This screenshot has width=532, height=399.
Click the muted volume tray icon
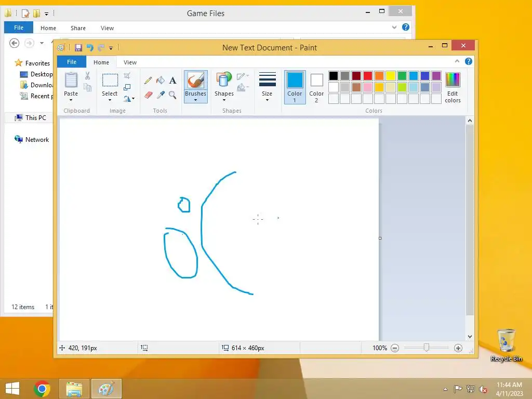coord(483,389)
